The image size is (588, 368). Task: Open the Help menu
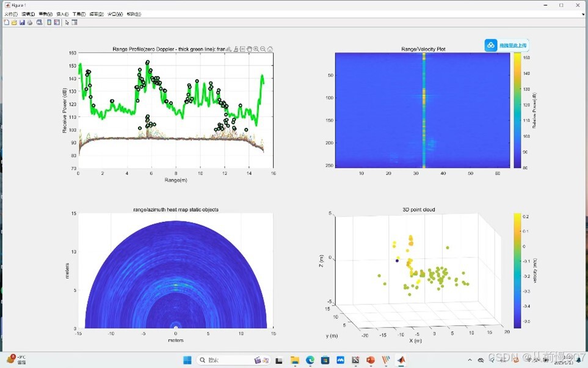coord(134,14)
